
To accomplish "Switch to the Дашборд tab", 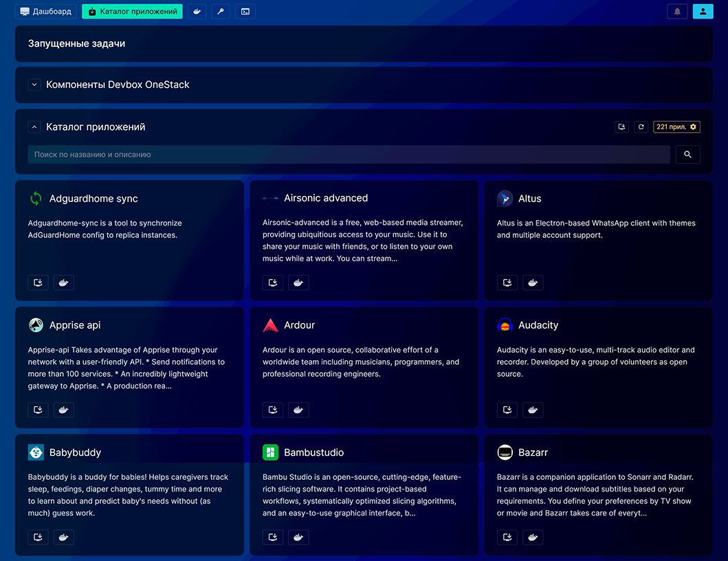I will pos(46,12).
